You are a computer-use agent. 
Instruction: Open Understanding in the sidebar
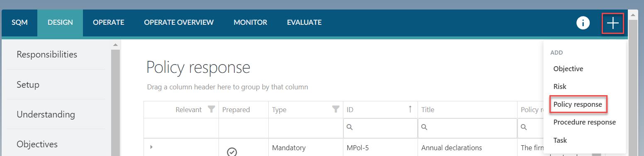(x=46, y=114)
